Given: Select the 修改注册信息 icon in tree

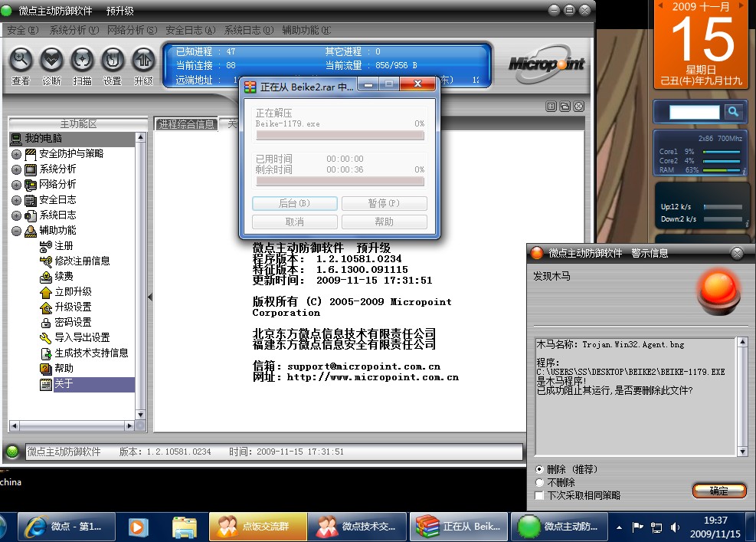Looking at the screenshot, I should (46, 261).
